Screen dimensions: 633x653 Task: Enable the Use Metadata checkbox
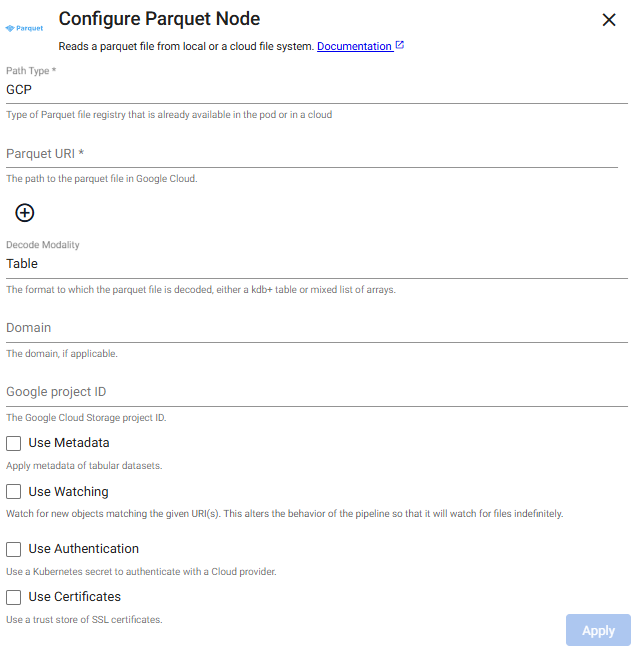coord(13,443)
